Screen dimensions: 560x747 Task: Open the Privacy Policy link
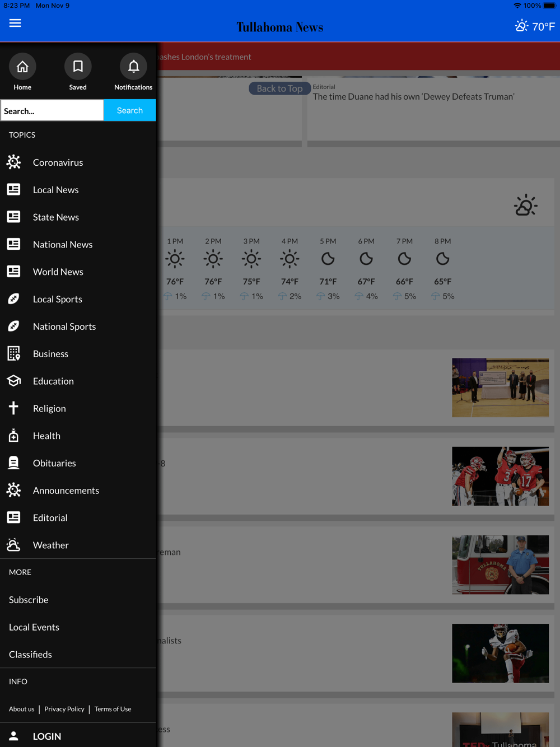pos(64,709)
